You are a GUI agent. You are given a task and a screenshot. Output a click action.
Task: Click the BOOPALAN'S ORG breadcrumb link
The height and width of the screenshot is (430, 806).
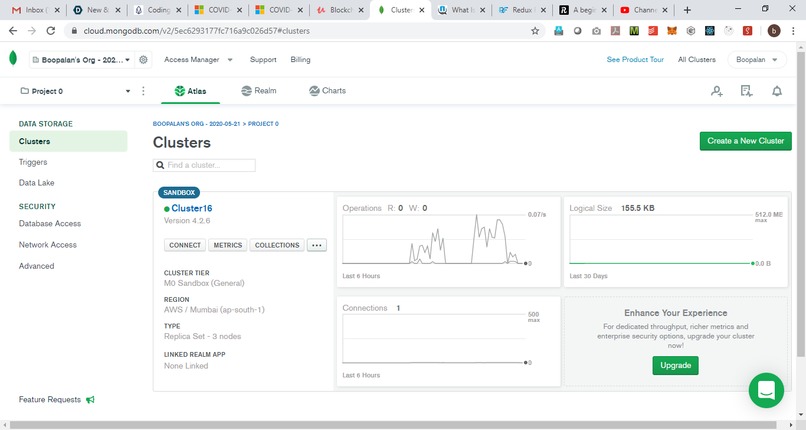196,124
